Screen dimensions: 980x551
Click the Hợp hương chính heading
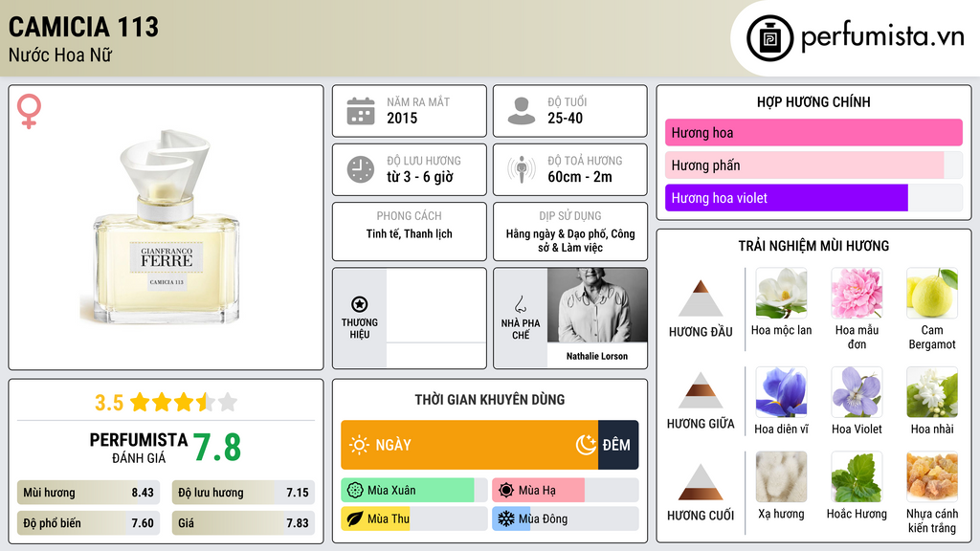[x=813, y=101]
